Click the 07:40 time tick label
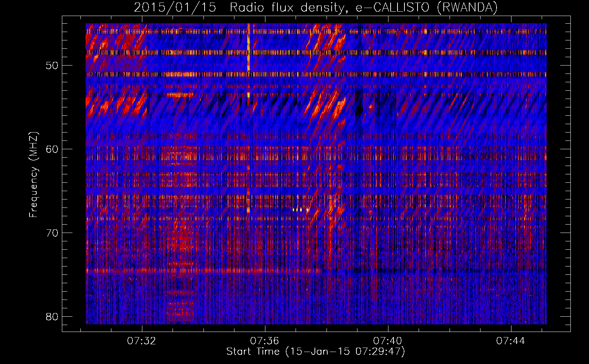 point(388,341)
